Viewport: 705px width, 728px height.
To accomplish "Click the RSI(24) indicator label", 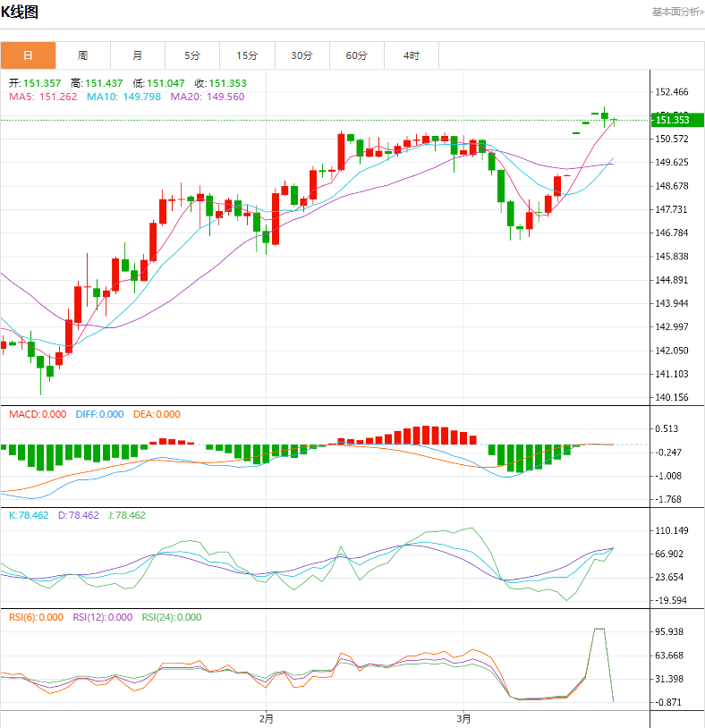I will (158, 617).
